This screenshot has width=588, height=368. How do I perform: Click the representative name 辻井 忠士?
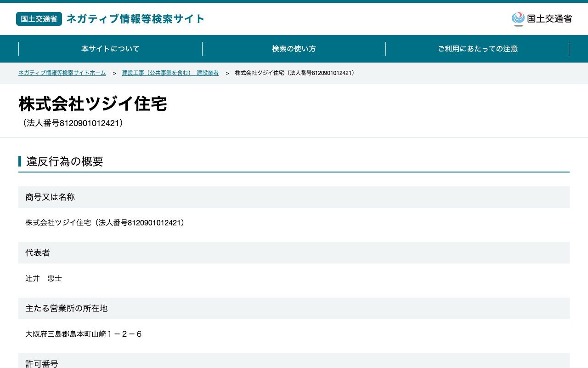coord(44,278)
